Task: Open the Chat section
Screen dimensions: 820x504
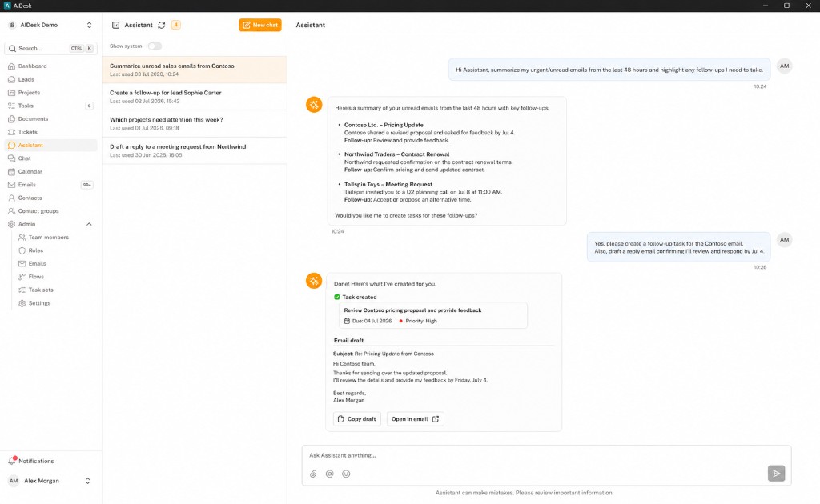Action: [x=25, y=158]
